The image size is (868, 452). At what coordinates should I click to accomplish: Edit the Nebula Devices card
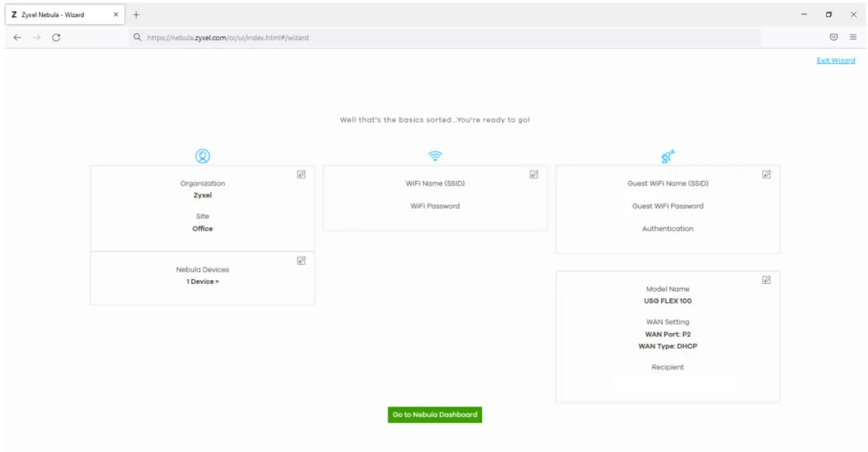tap(301, 260)
